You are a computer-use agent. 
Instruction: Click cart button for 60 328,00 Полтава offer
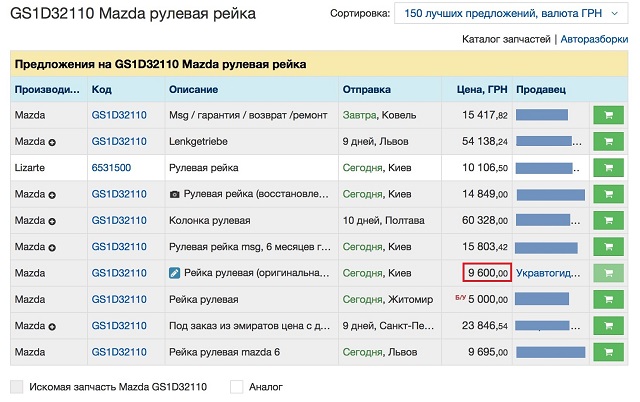point(607,220)
